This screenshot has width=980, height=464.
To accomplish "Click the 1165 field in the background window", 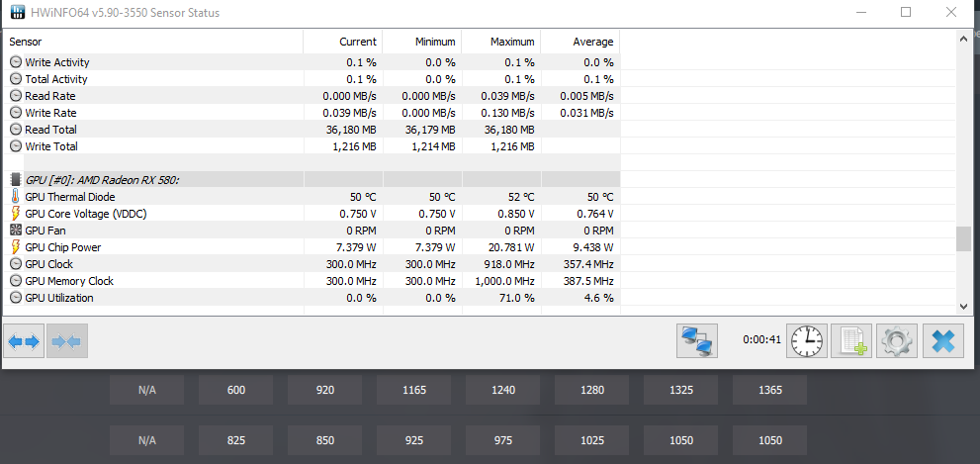I will click(x=414, y=390).
